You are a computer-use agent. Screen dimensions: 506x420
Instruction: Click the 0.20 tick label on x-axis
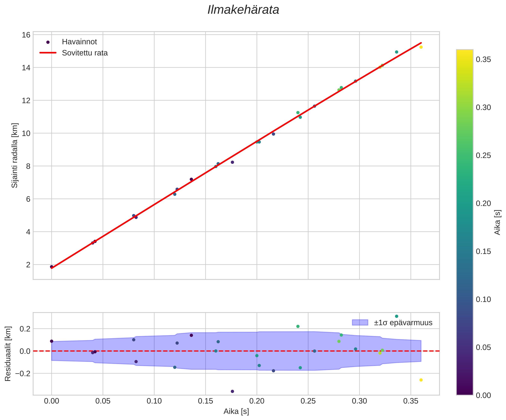tap(257, 401)
